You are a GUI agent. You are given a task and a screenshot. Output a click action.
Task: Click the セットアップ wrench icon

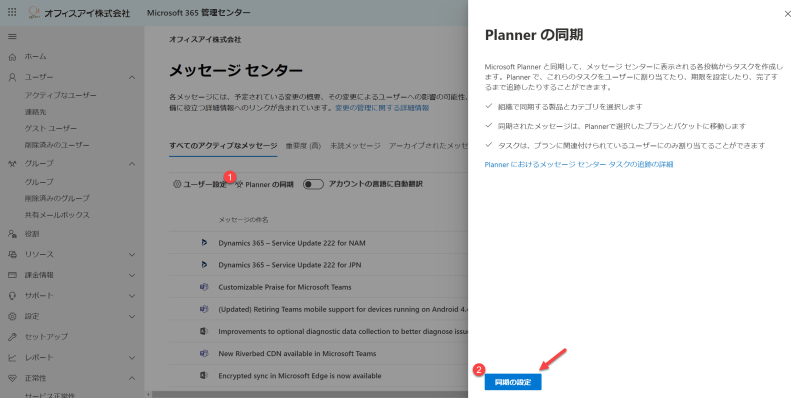pos(13,337)
